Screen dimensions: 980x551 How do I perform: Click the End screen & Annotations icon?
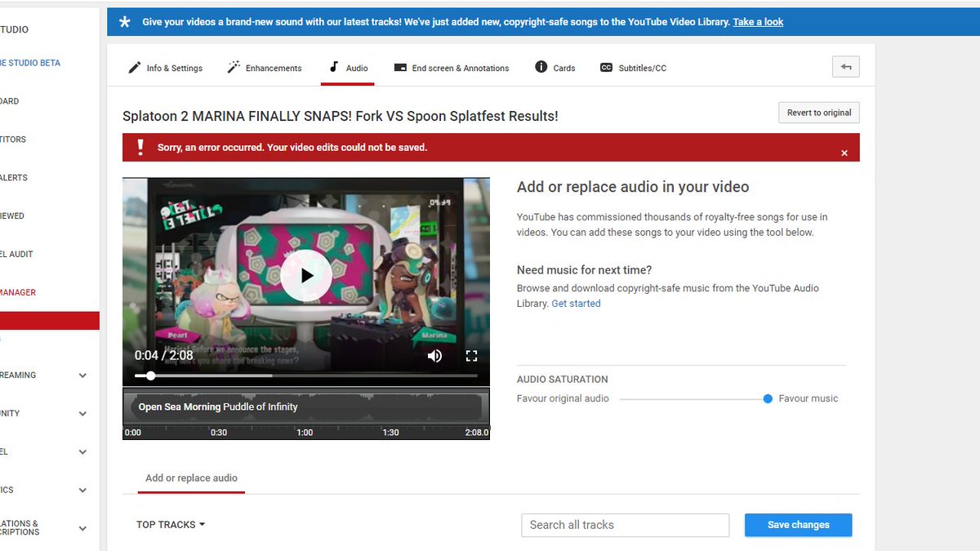[400, 68]
